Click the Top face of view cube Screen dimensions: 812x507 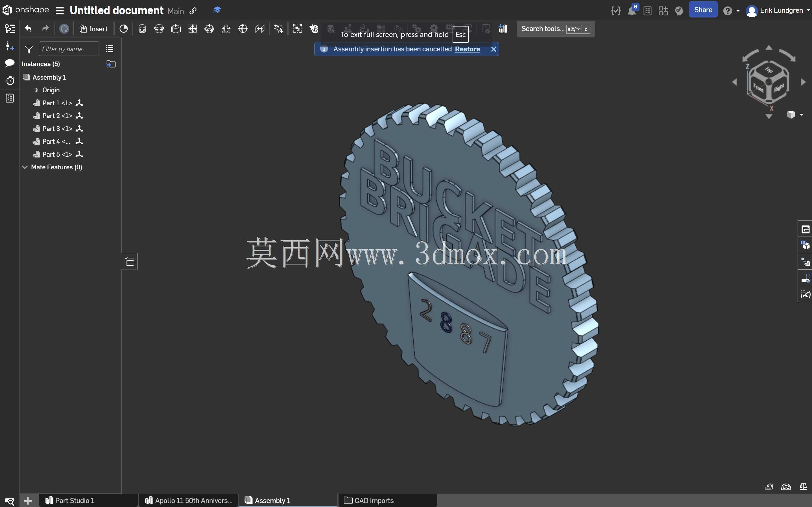tap(769, 70)
